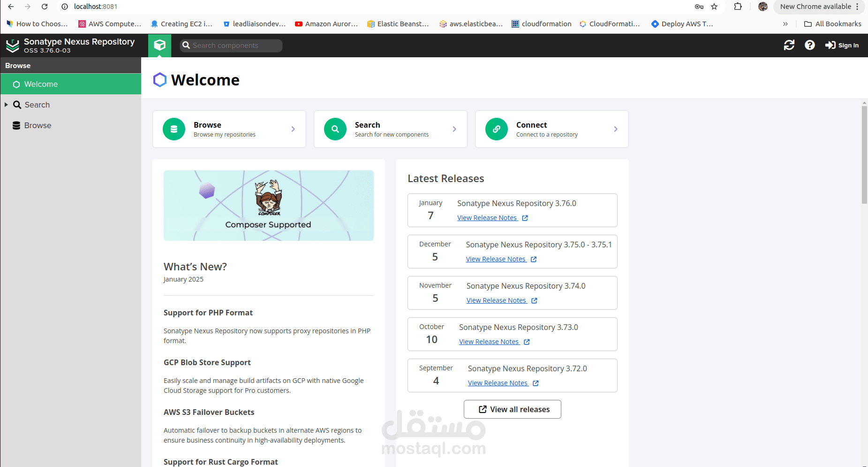
Task: Click the chevron on the Search card
Action: (x=454, y=129)
